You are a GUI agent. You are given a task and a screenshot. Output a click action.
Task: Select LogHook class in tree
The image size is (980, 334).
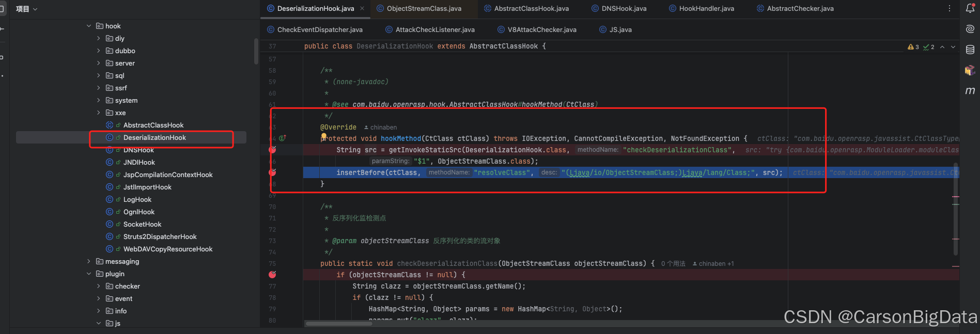(137, 199)
